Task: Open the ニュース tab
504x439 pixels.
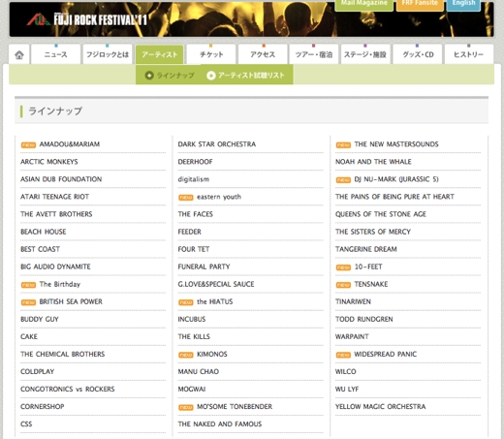Action: [x=55, y=54]
